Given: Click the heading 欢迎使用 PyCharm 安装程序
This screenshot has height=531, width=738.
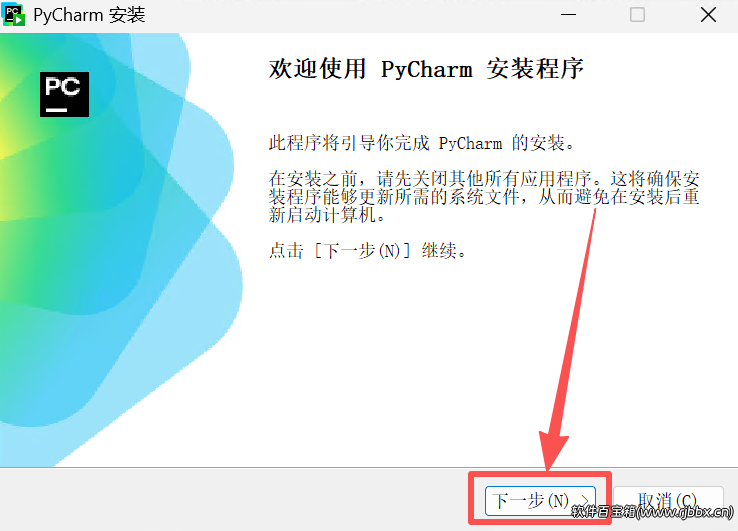Looking at the screenshot, I should 426,69.
